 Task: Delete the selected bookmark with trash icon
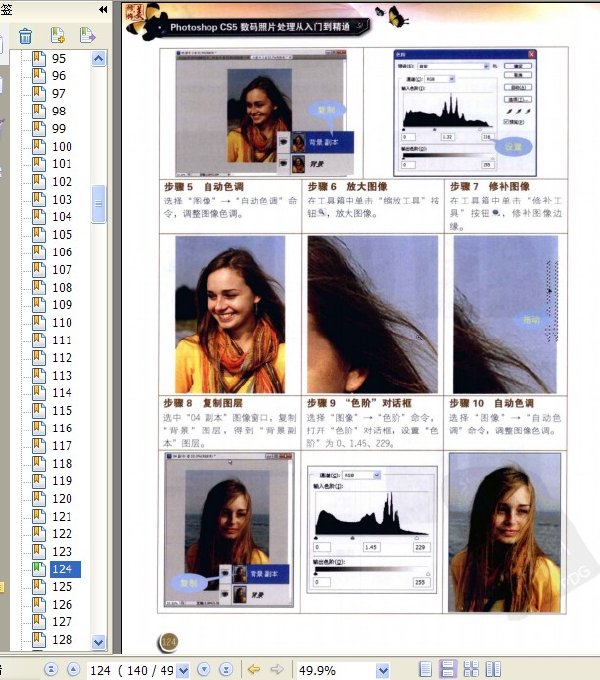click(x=26, y=36)
